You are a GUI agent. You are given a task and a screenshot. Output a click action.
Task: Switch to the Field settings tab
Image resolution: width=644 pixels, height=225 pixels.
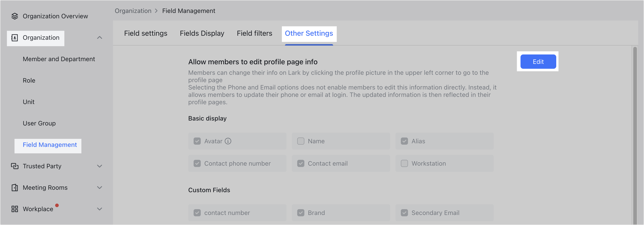(x=146, y=33)
